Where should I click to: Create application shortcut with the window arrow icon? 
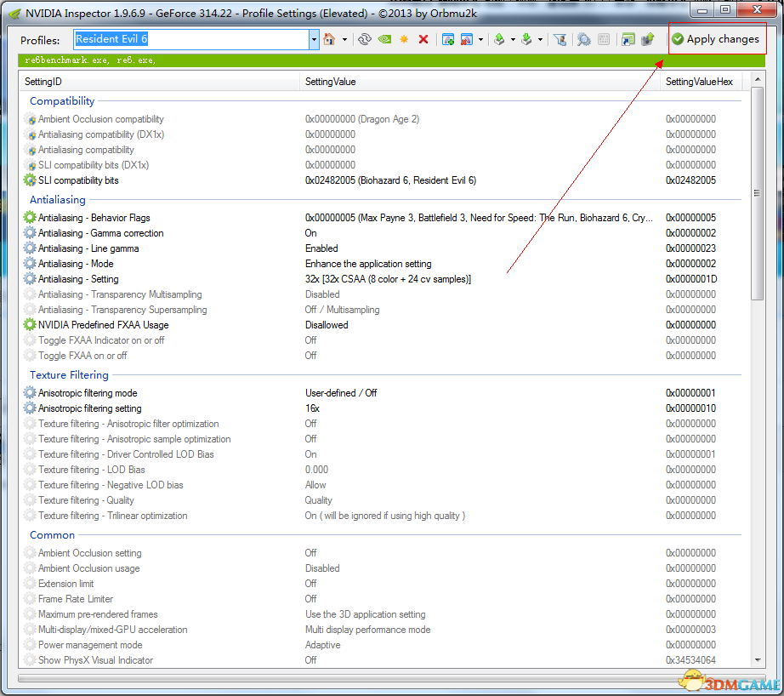click(x=628, y=39)
